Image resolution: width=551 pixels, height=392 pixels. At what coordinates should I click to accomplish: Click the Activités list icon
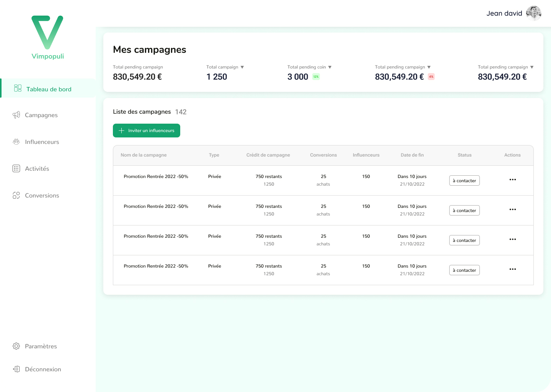click(x=16, y=168)
